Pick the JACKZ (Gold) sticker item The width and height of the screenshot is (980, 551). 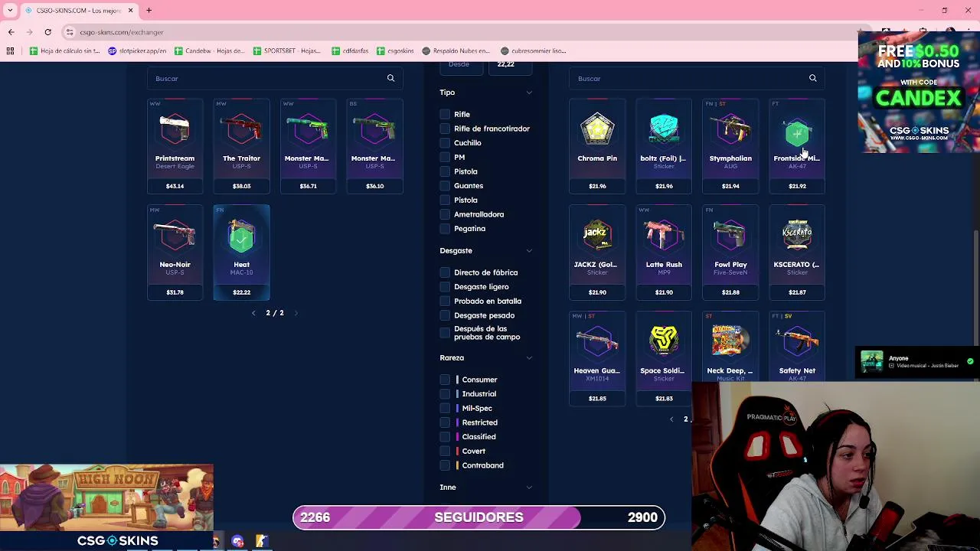(x=597, y=253)
